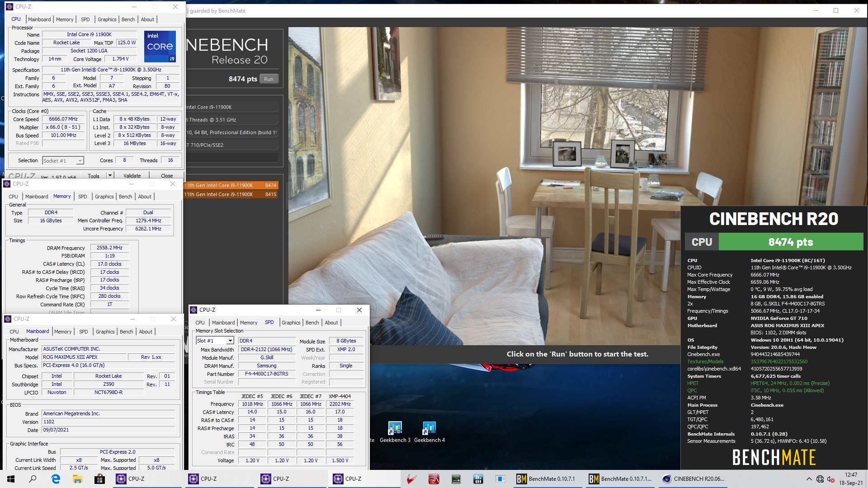868x488 pixels.
Task: Click the white-blue window taskbar icon
Action: point(500,479)
